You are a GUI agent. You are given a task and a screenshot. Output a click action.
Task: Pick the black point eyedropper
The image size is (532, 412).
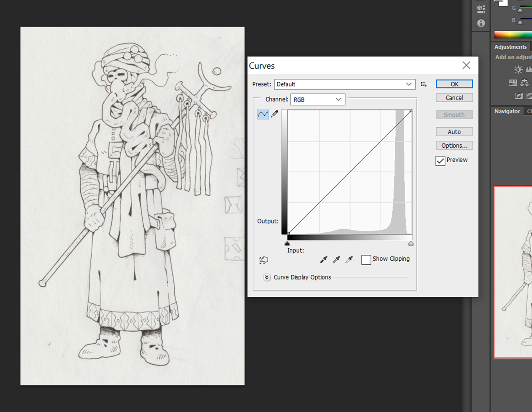324,259
